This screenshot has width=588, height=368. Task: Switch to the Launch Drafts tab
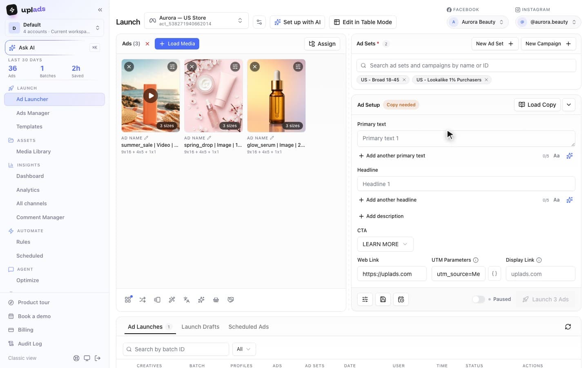coord(200,327)
